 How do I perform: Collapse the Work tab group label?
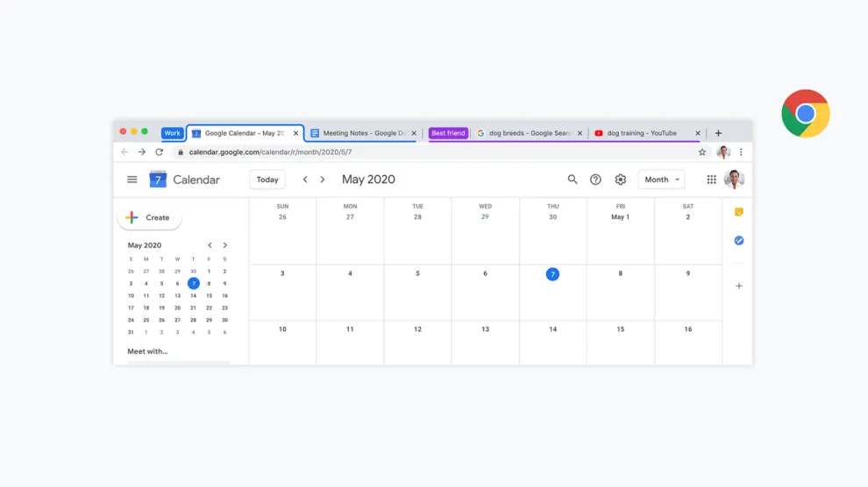172,133
